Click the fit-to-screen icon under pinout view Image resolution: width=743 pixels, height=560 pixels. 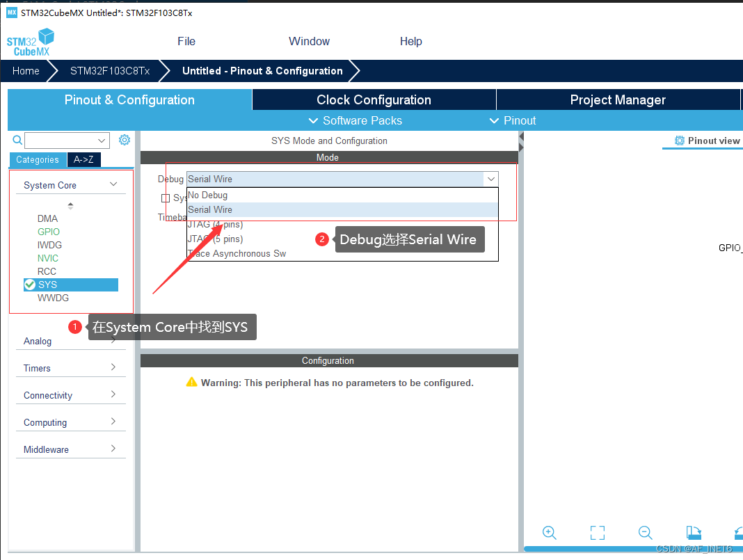tap(597, 532)
